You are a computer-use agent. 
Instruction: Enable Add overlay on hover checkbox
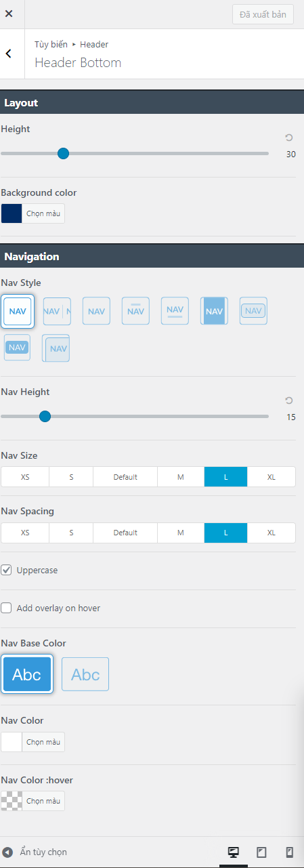pyautogui.click(x=6, y=608)
